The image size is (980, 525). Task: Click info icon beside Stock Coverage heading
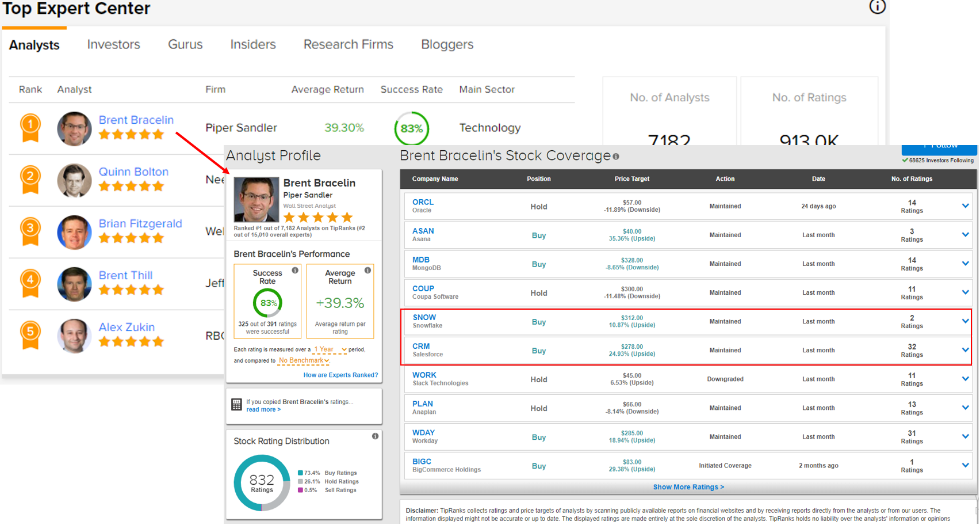616,157
